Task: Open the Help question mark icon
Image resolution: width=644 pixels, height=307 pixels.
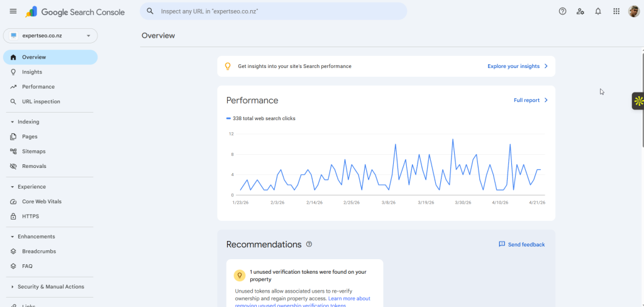Action: coord(563,11)
